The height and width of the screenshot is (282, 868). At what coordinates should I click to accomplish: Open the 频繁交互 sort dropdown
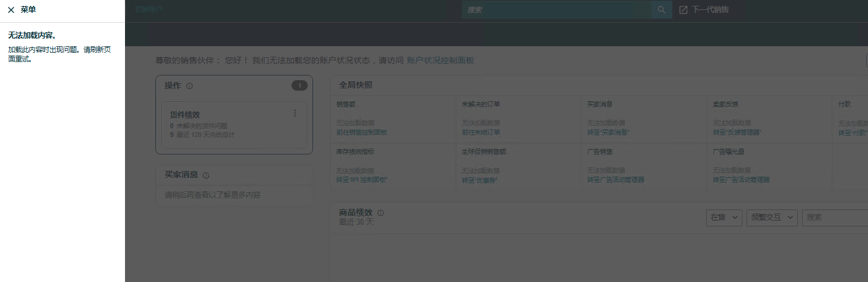[x=772, y=217]
